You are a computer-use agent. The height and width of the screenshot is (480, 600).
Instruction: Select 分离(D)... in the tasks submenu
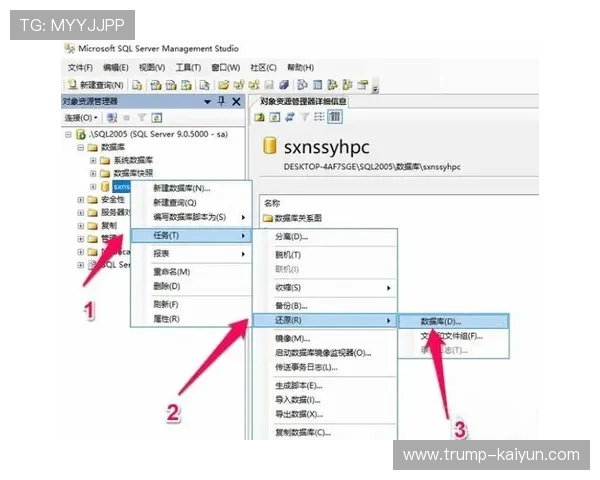click(292, 237)
